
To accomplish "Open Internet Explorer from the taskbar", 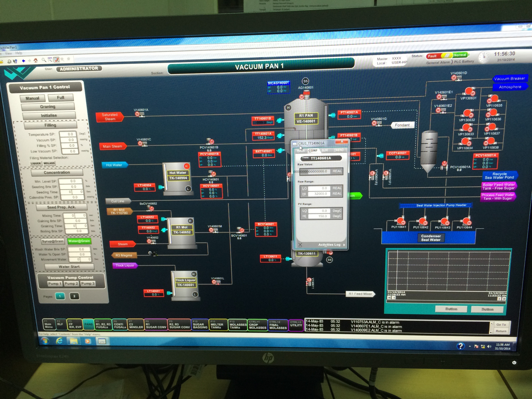I will pos(59,341).
